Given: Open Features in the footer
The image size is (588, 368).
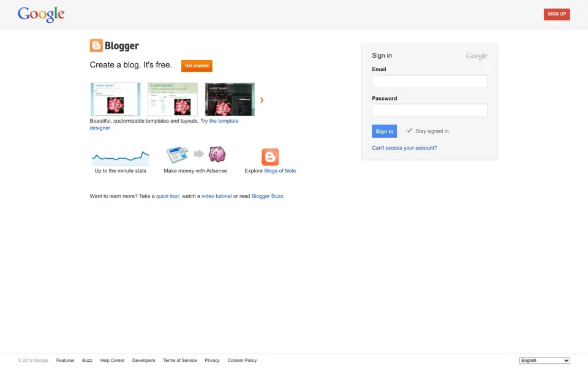Looking at the screenshot, I should [66, 361].
